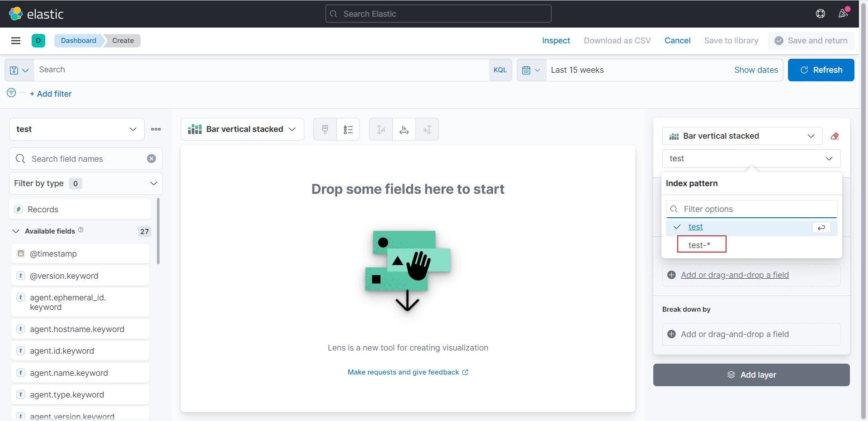Click + Add filter

coord(51,94)
